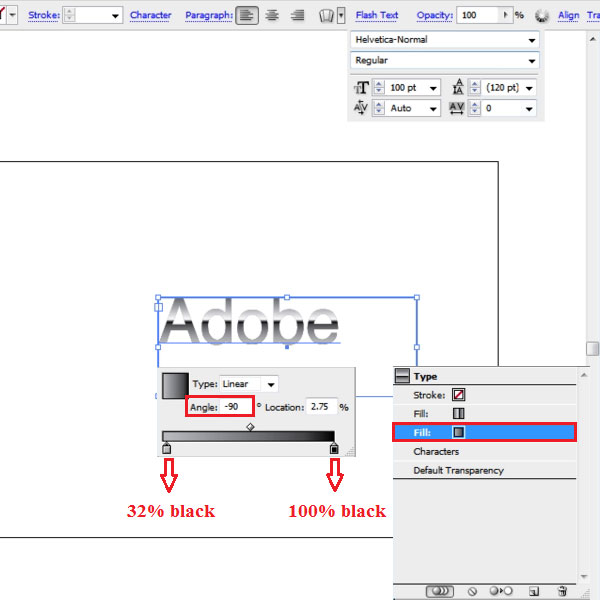Click the Recolor Artwork wheel icon
The height and width of the screenshot is (600, 600).
[x=541, y=16]
